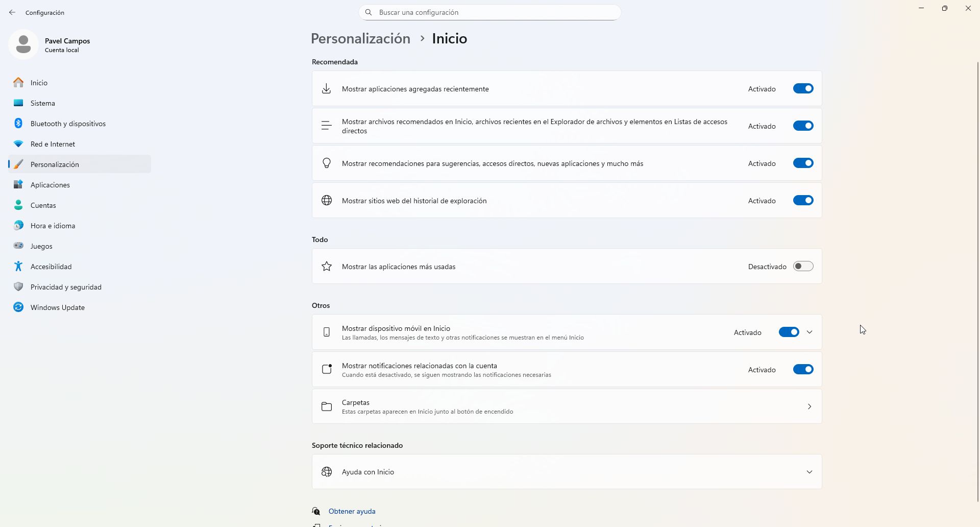Viewport: 980px width, 527px height.
Task: Turn off Mostrar dispositivo móvil en Inicio
Action: click(x=789, y=332)
